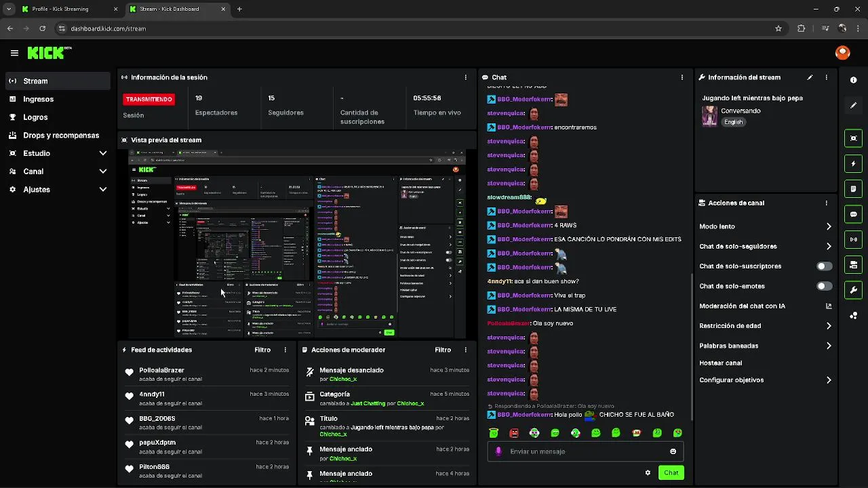Expand Modo lento options
The width and height of the screenshot is (868, 488).
[829, 226]
